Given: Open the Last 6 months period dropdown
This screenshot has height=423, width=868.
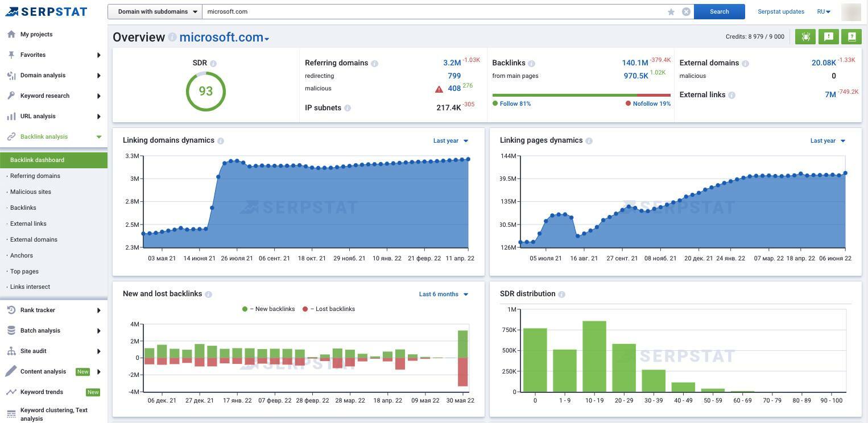Looking at the screenshot, I should point(444,295).
